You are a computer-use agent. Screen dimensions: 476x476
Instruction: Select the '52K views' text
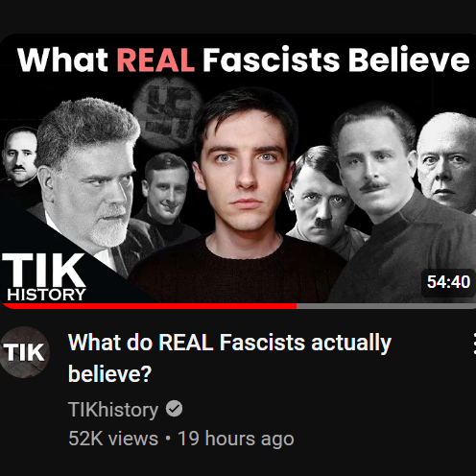pyautogui.click(x=113, y=439)
